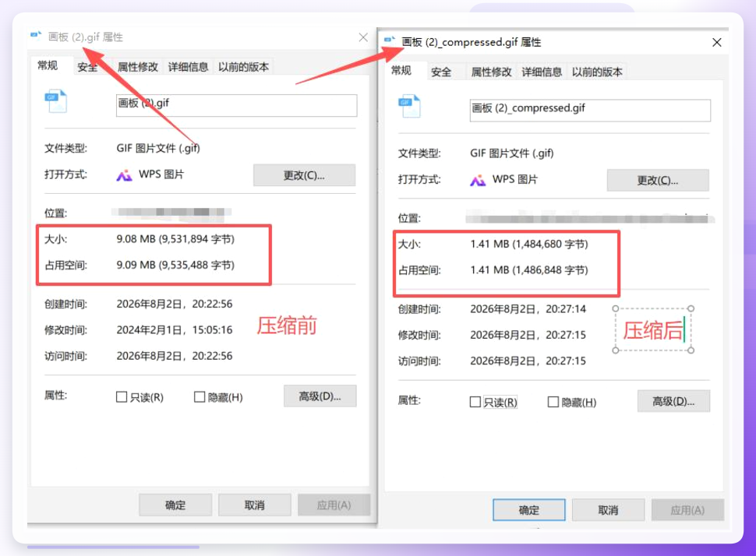Image resolution: width=756 pixels, height=556 pixels.
Task: Click 占用空间 value 9.09 MB (9,535,488 字节)
Action: point(175,265)
